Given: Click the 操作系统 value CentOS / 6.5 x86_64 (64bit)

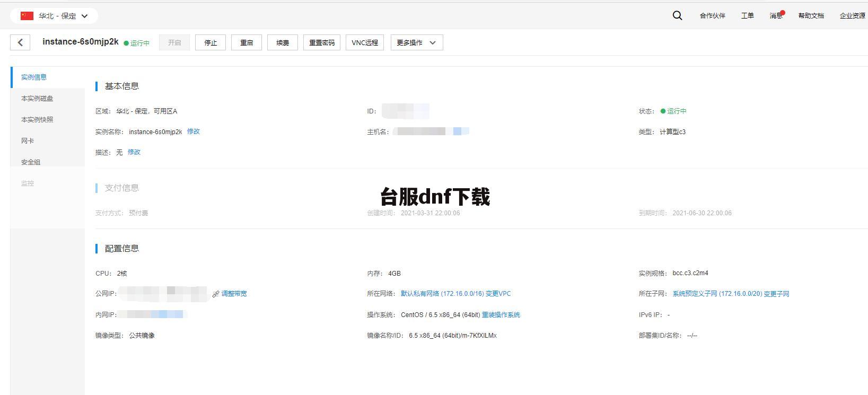Looking at the screenshot, I should (441, 315).
